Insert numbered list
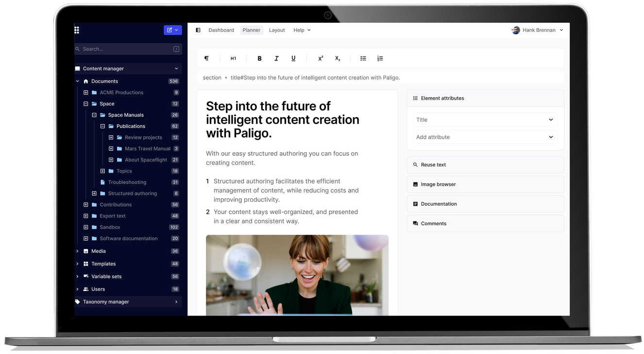The image size is (644, 354). click(380, 58)
